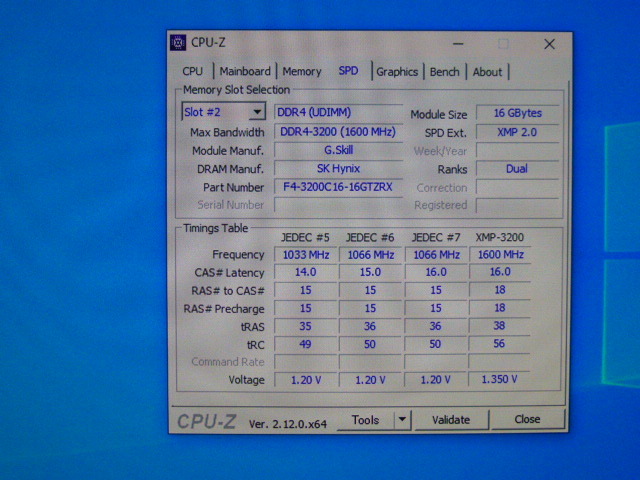
Task: Click the 14.0 CAS# Latency cell
Action: [x=306, y=272]
